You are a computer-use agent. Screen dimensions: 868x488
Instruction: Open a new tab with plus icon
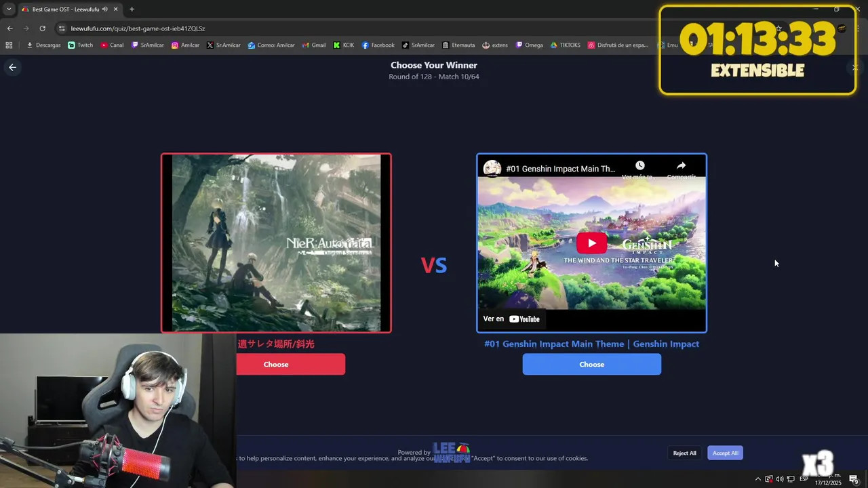coord(132,9)
